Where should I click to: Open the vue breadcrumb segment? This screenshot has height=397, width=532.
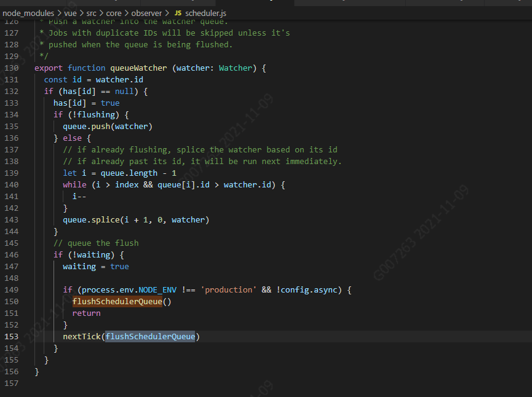click(70, 14)
